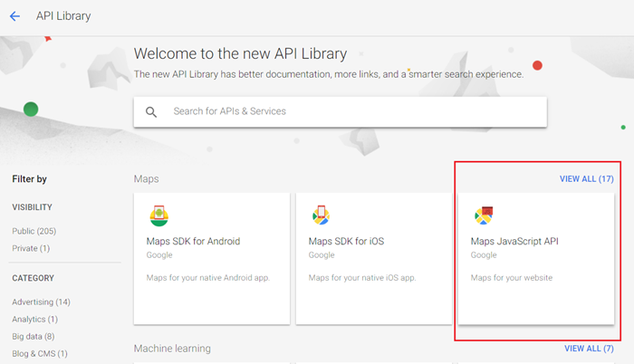View all 17 Maps APIs

point(586,178)
